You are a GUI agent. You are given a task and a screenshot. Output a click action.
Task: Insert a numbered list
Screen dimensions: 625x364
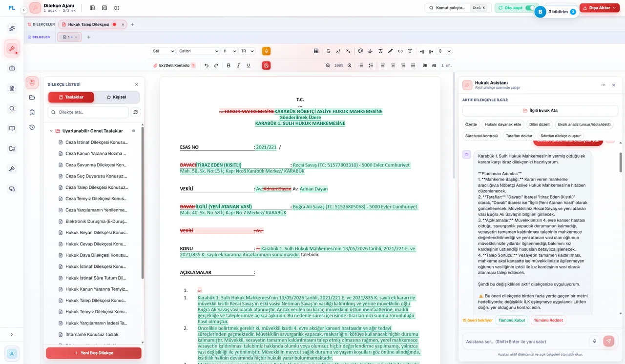pos(372,65)
